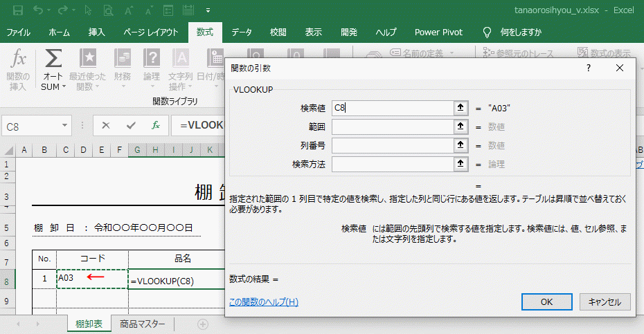Click cell with =VLOOKUP(C8) formula

(177, 281)
